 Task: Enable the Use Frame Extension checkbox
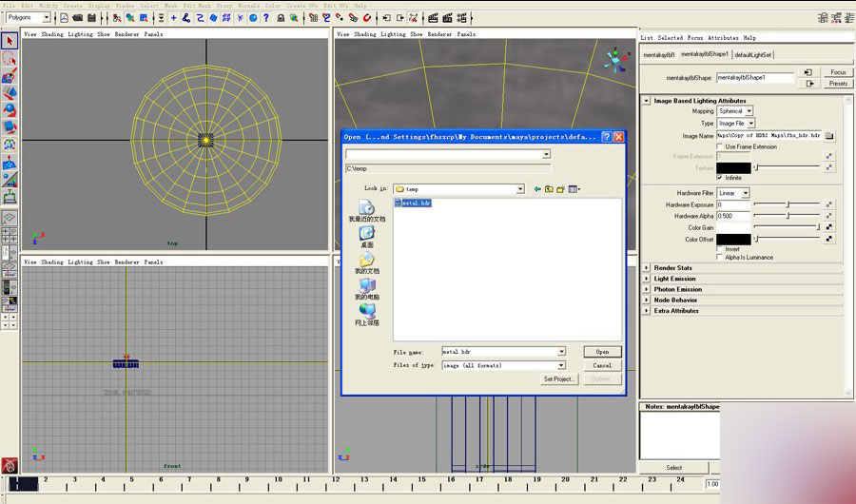720,146
